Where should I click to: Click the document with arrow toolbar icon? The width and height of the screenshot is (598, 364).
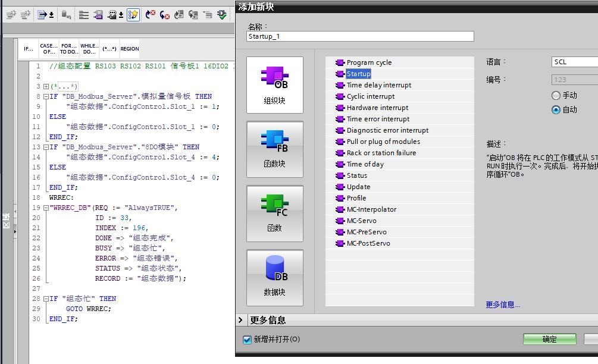[x=42, y=15]
